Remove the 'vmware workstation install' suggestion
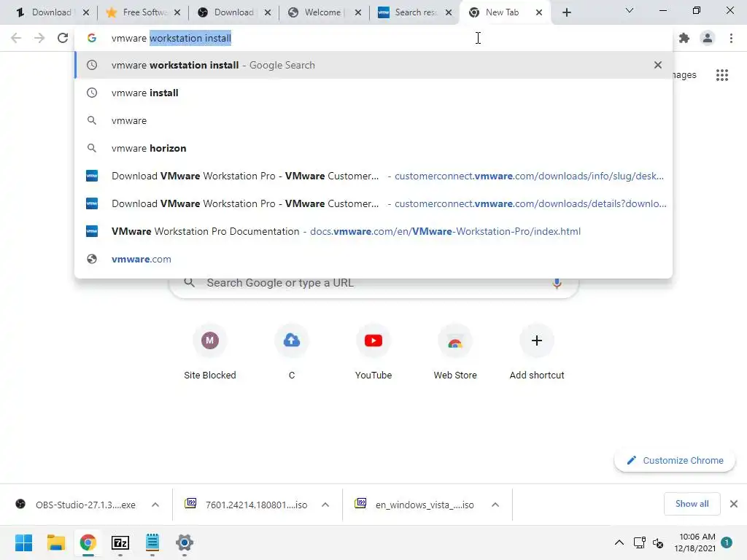747x560 pixels. pyautogui.click(x=658, y=65)
